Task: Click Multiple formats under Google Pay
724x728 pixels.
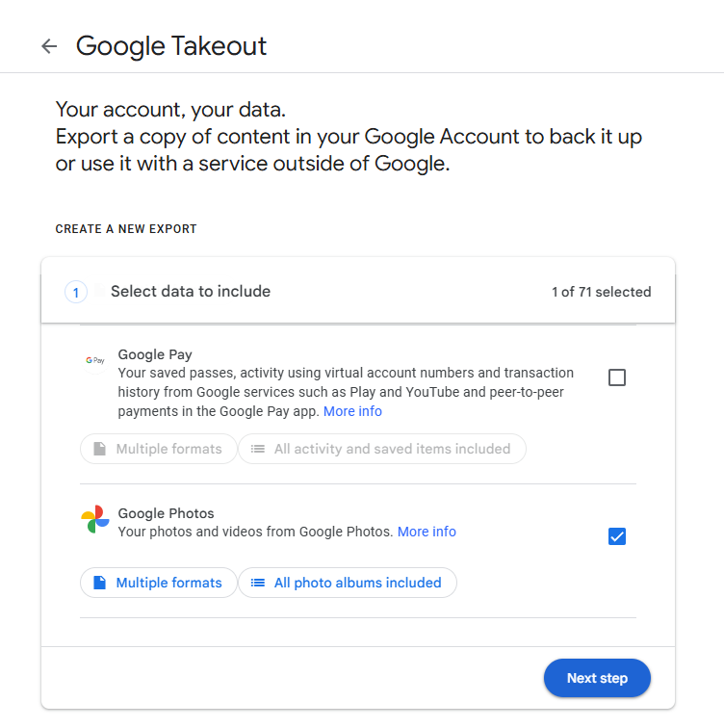Action: pyautogui.click(x=159, y=449)
